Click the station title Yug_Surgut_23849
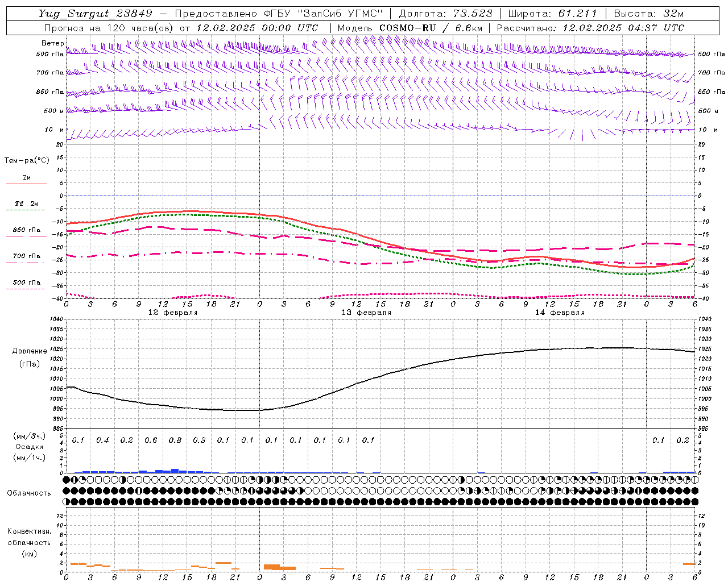 click(x=96, y=14)
